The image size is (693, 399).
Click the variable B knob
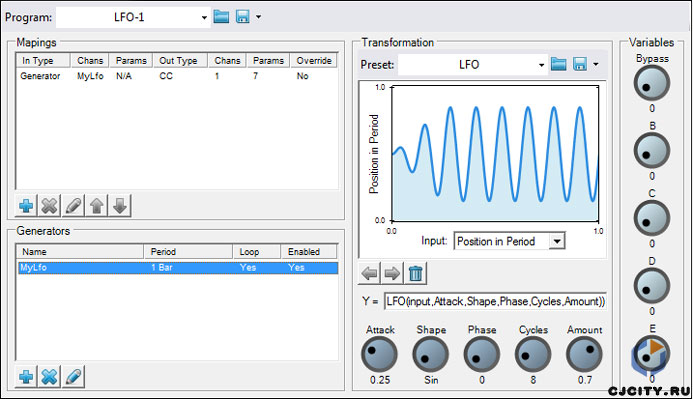(x=652, y=151)
